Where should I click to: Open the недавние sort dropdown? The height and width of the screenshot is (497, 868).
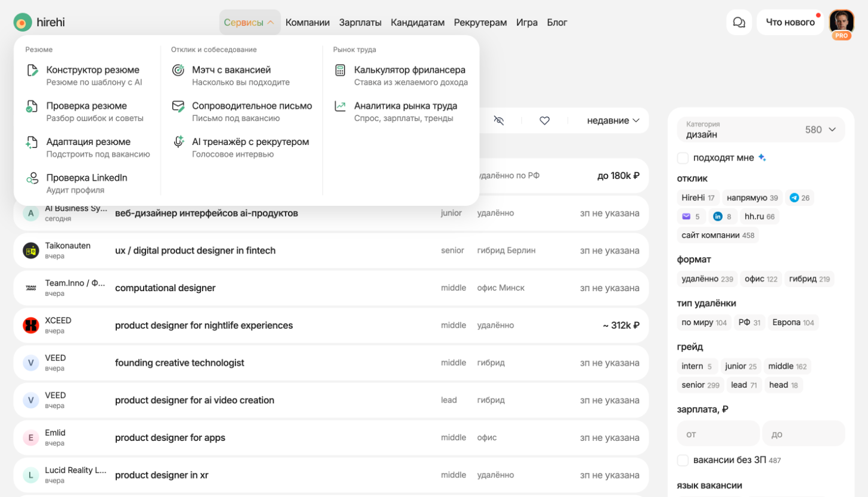pyautogui.click(x=613, y=121)
